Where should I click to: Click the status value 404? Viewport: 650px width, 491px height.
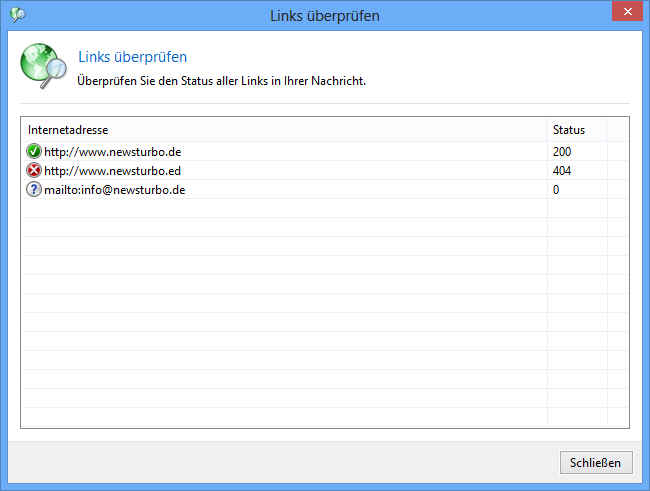[562, 171]
